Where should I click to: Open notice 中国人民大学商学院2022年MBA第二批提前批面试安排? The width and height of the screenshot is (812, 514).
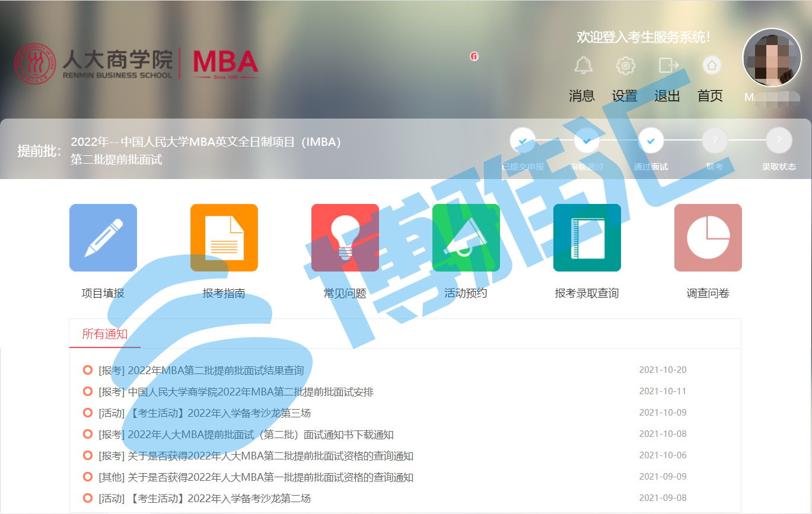pos(236,392)
